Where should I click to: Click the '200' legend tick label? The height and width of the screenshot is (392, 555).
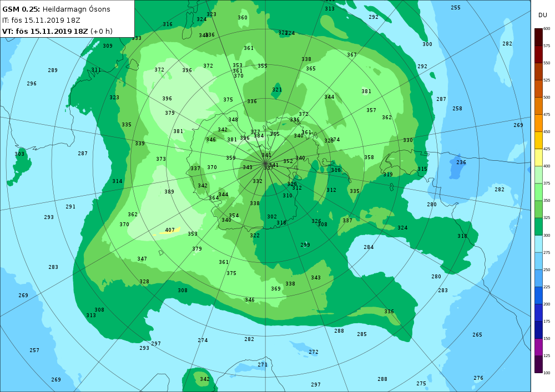[547, 304]
